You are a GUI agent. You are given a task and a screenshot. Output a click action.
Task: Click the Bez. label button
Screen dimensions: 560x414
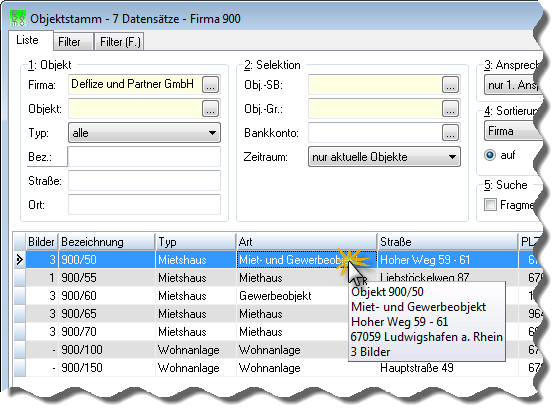pyautogui.click(x=47, y=156)
